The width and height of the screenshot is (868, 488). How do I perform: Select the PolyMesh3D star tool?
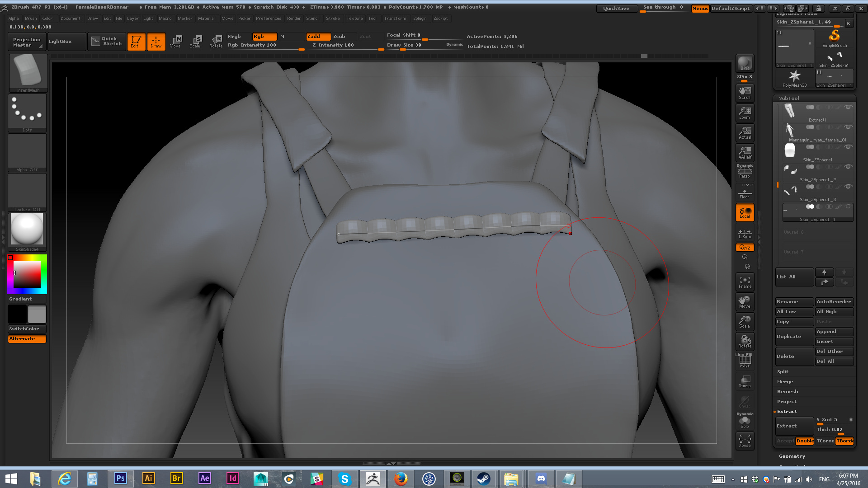(794, 78)
